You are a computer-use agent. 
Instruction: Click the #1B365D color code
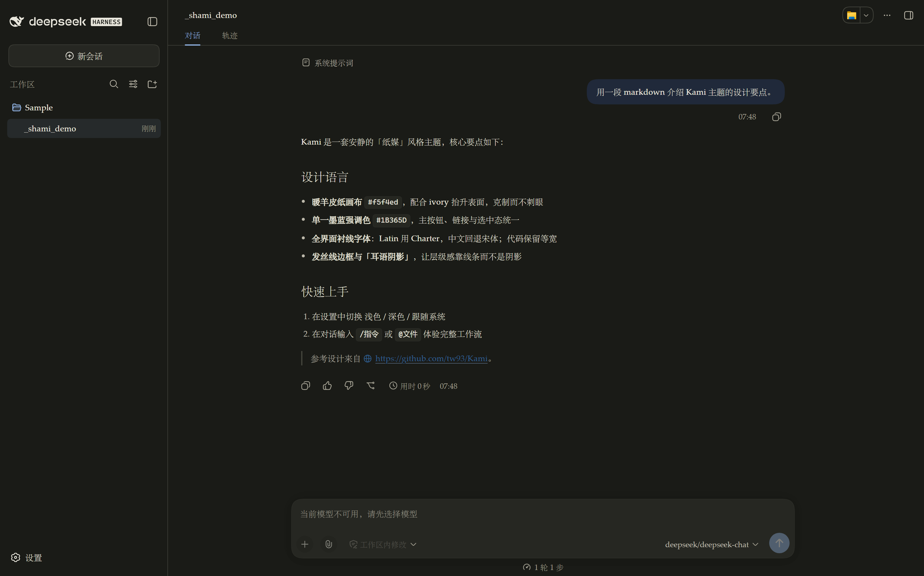391,220
